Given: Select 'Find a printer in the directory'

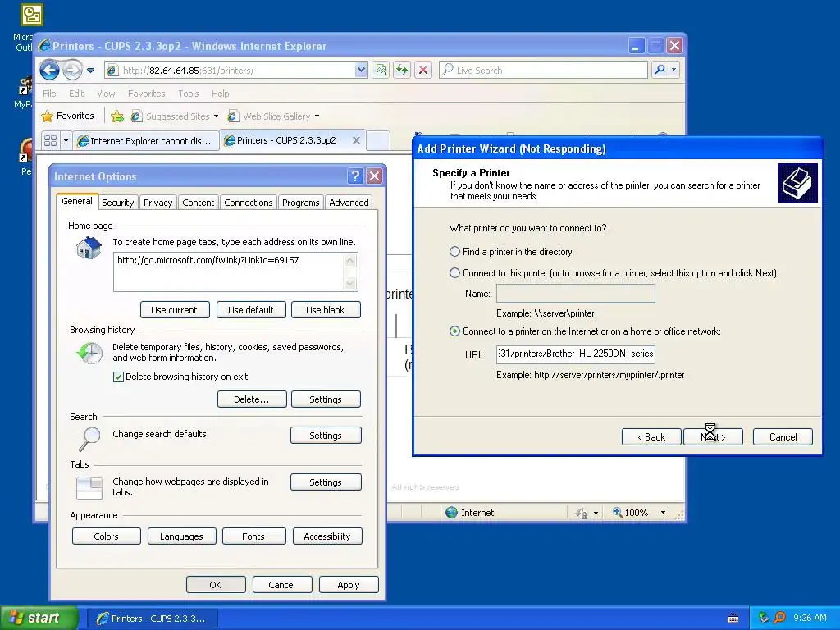Looking at the screenshot, I should click(454, 251).
